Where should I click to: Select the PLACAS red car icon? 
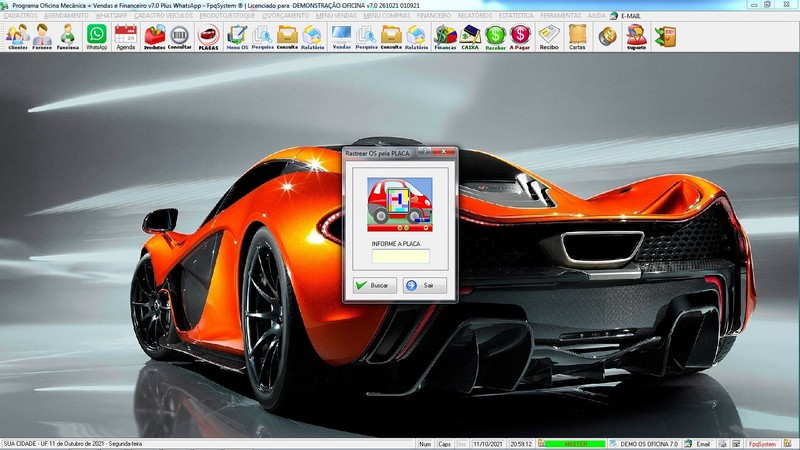click(208, 37)
